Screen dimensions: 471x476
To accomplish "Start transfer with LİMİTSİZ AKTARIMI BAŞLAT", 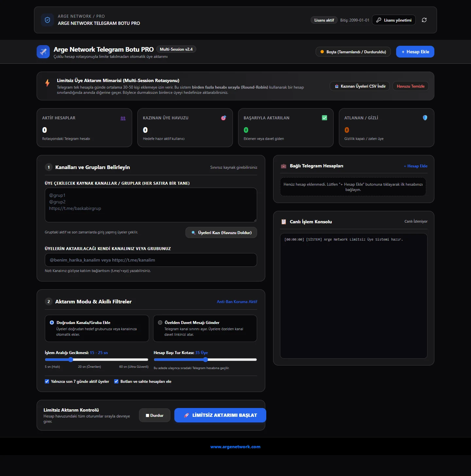I will (220, 415).
